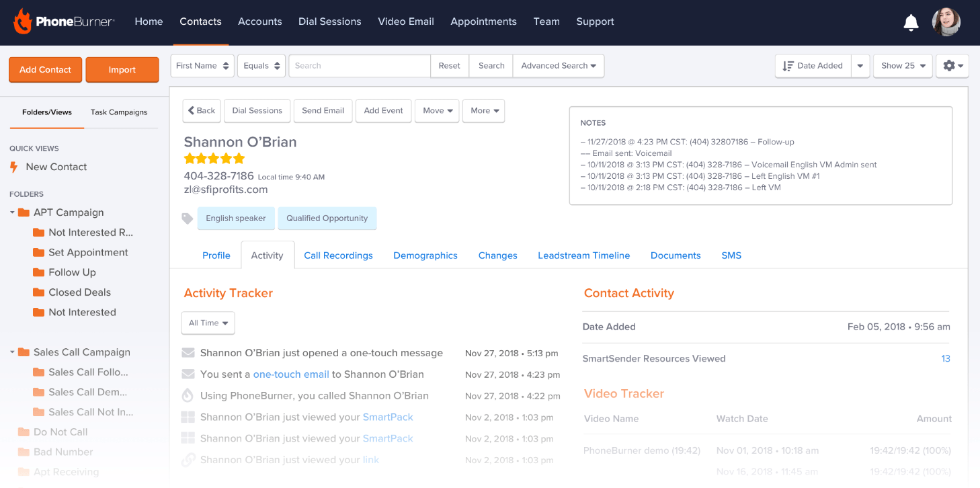Viewport: 980px width, 488px height.
Task: Click the contact's five-star rating
Action: tap(214, 159)
